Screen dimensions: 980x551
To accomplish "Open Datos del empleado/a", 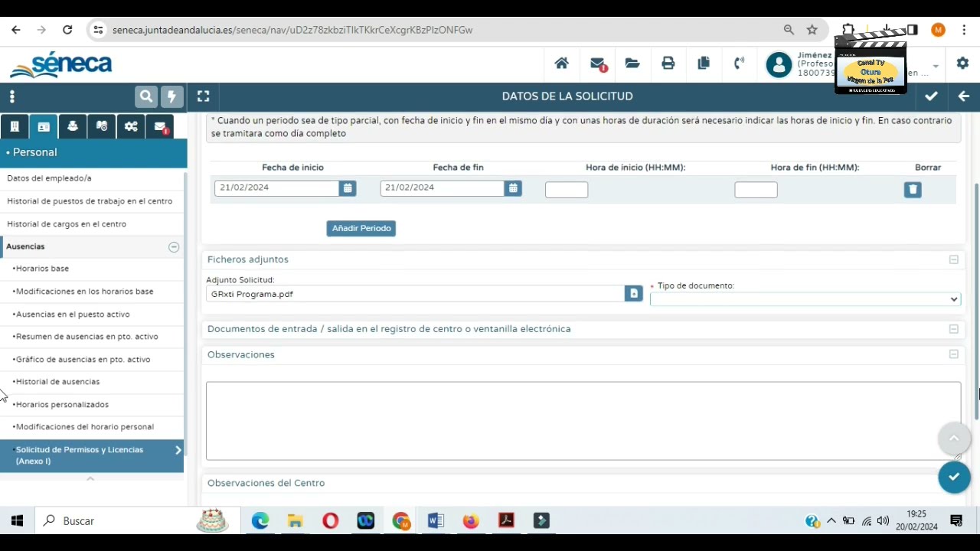I will tap(49, 178).
